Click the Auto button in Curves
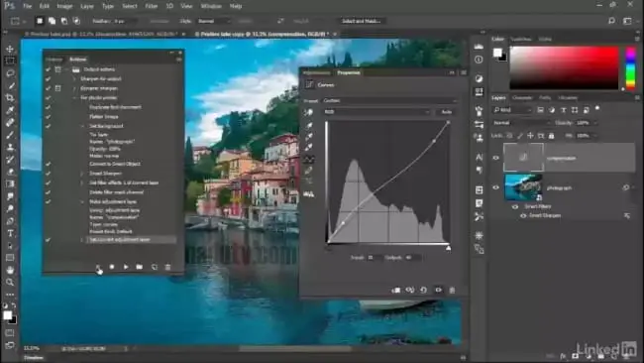The height and width of the screenshot is (363, 644). [x=447, y=112]
